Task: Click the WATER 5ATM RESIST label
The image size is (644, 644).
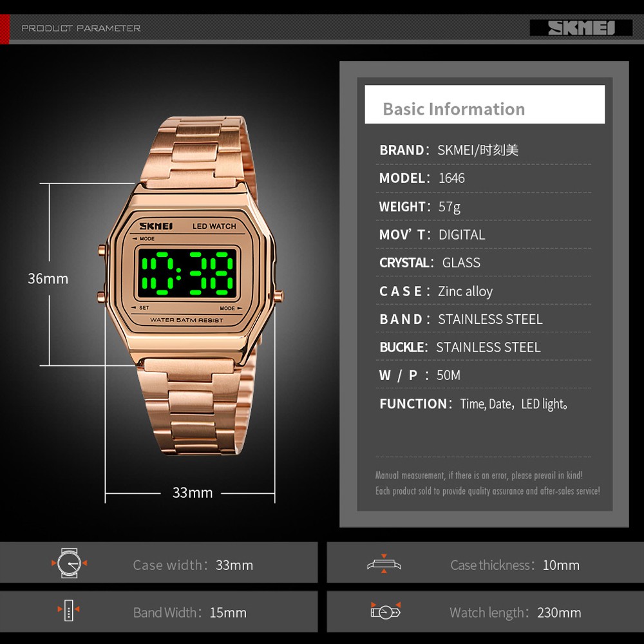Action: [187, 320]
